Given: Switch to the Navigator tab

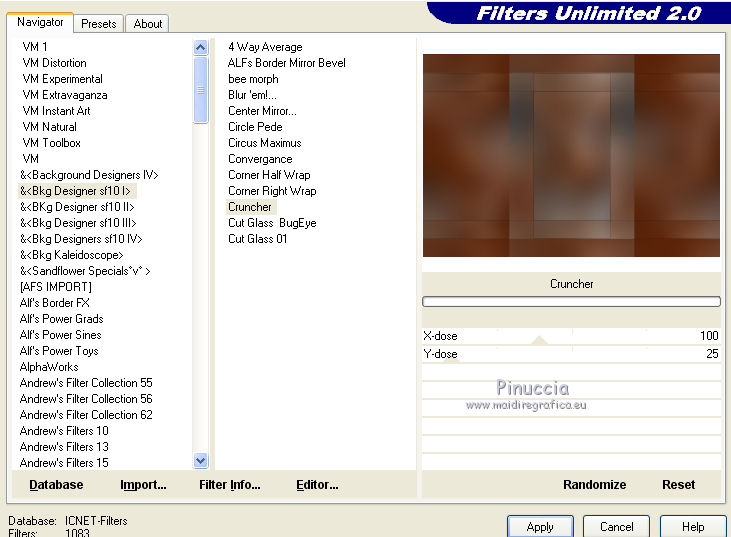Looking at the screenshot, I should point(40,22).
